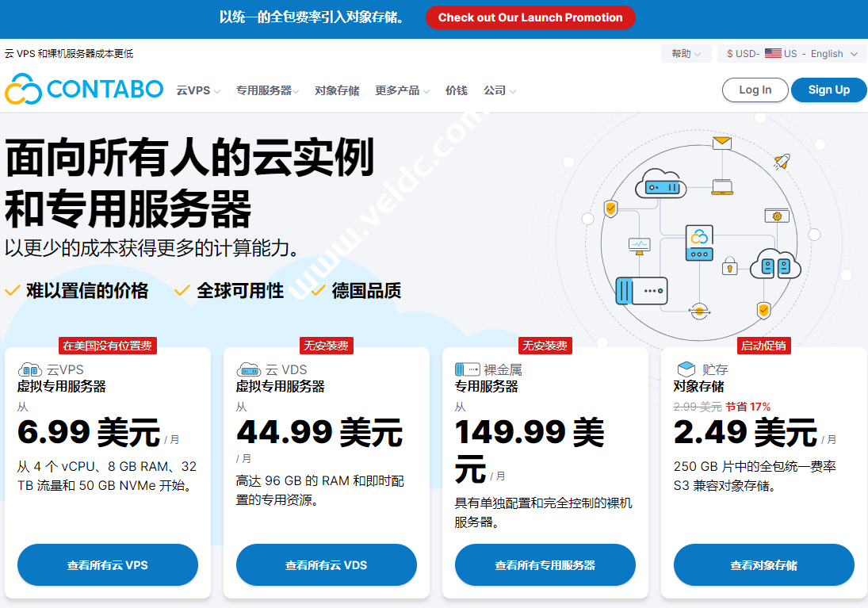Click the checkmark beside 难以置信的价格
868x608 pixels.
[12, 291]
